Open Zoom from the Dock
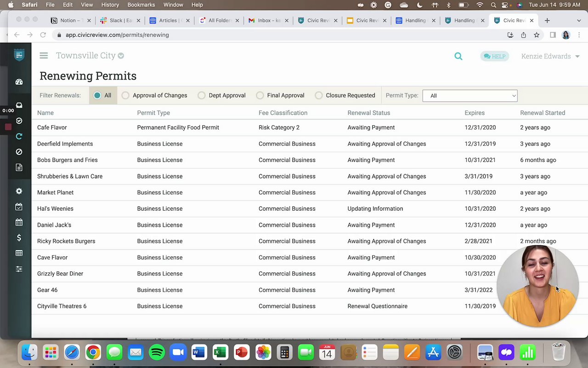 (178, 353)
